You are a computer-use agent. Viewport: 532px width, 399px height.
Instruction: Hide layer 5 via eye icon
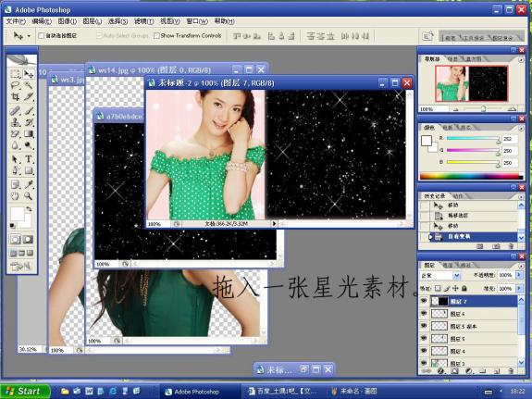(x=424, y=338)
